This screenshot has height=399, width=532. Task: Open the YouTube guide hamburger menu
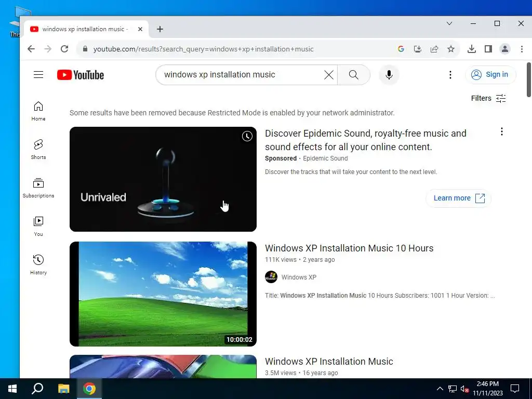pyautogui.click(x=38, y=75)
